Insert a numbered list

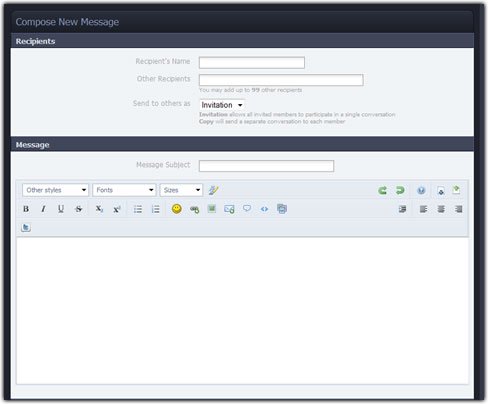coord(155,209)
